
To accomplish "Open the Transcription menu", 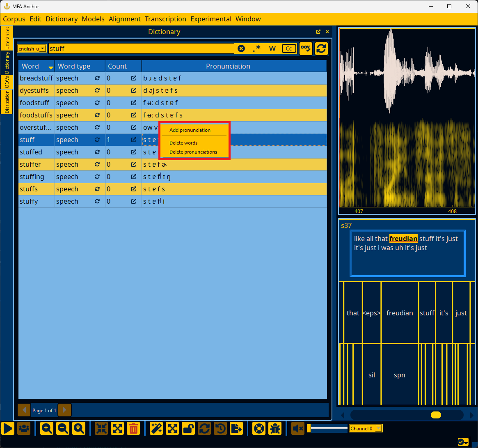I will click(165, 19).
